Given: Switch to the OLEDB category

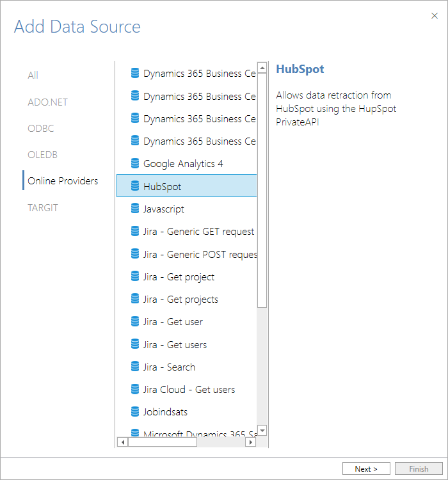Looking at the screenshot, I should coord(43,155).
